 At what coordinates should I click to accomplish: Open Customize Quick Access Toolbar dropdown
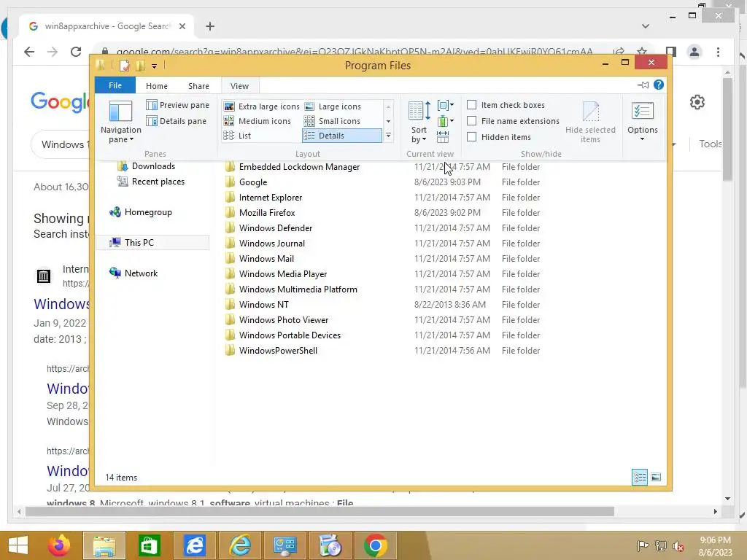point(154,66)
